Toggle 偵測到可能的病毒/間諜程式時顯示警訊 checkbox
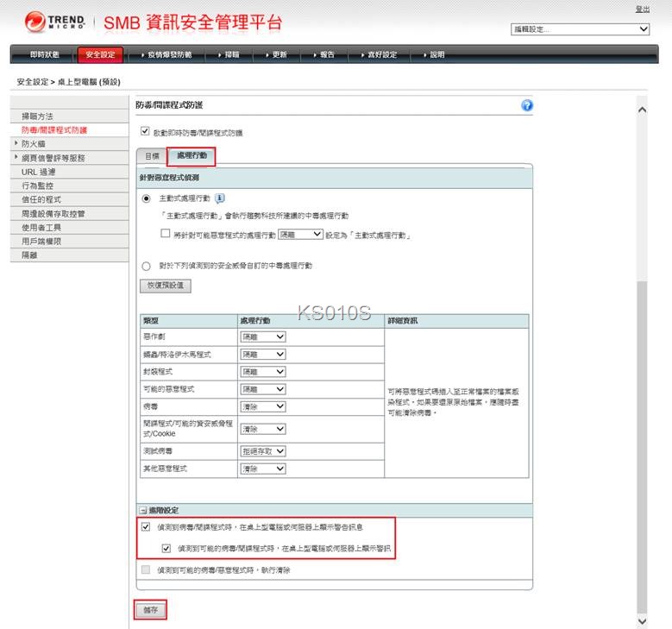The height and width of the screenshot is (629, 672). coord(166,549)
